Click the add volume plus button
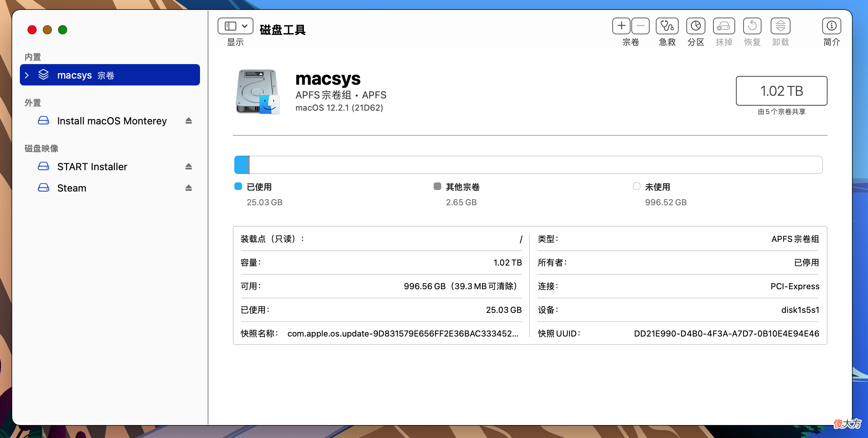868x438 pixels. pyautogui.click(x=621, y=26)
